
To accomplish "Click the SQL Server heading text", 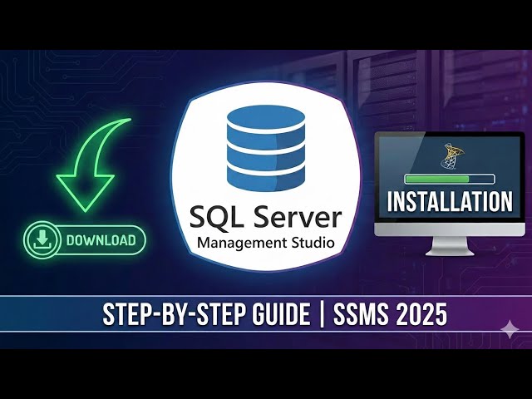I will click(x=265, y=216).
